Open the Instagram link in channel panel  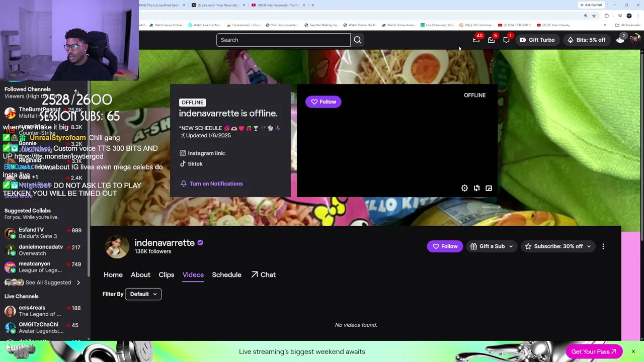[203, 153]
